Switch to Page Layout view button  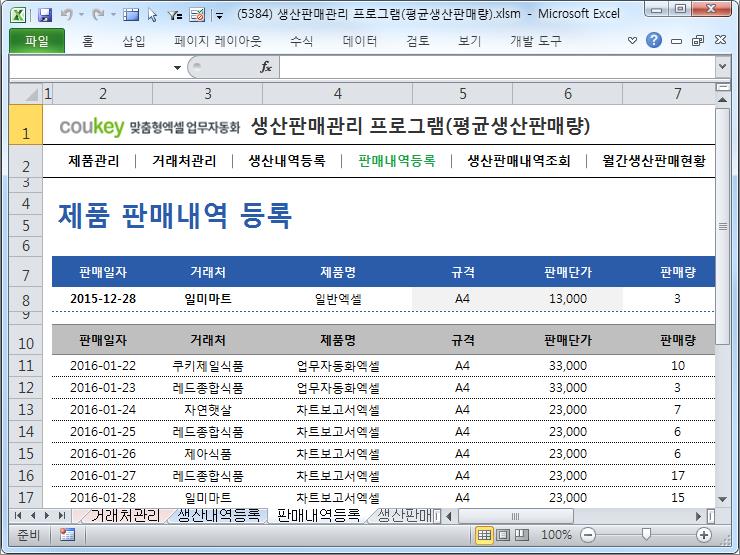(504, 535)
